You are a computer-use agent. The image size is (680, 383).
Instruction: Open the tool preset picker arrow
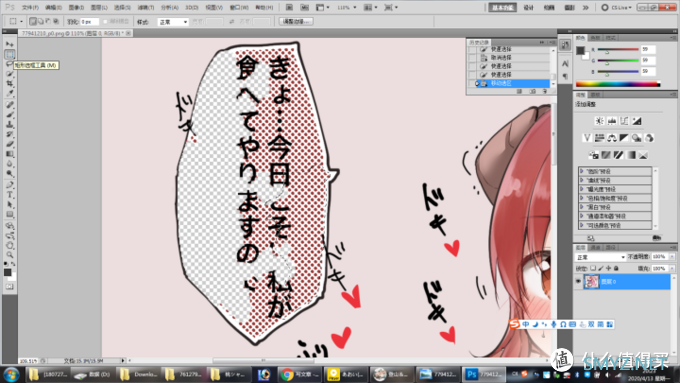coord(21,21)
